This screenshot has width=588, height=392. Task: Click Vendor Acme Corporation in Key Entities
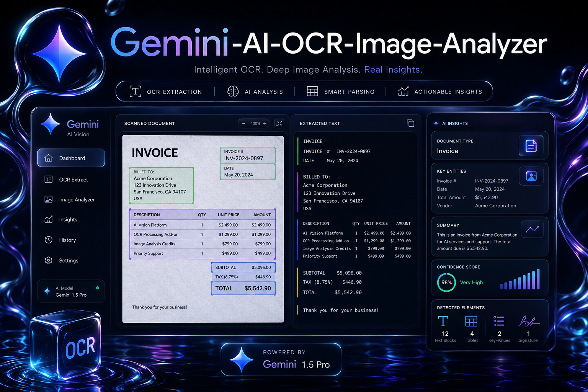[477, 206]
